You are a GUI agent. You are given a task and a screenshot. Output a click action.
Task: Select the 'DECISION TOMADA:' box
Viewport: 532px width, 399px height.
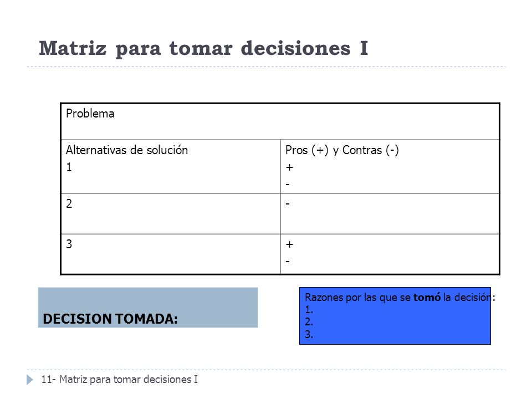click(148, 308)
